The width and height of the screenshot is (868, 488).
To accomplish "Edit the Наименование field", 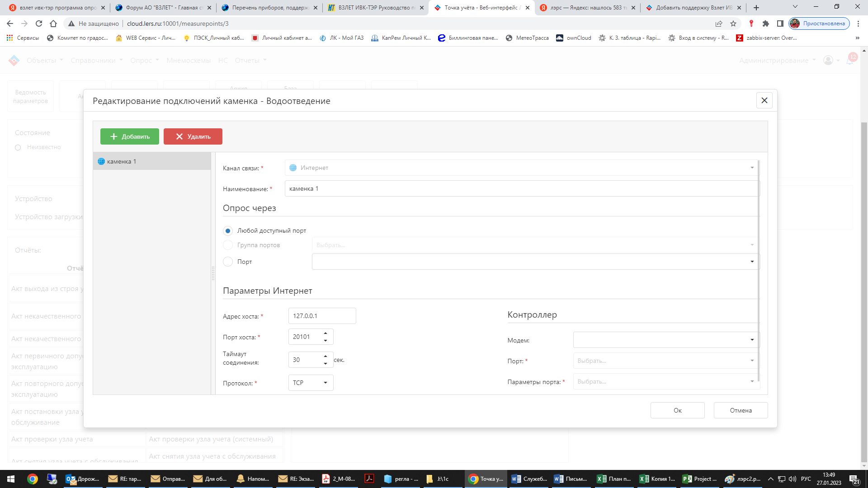I will coord(522,188).
